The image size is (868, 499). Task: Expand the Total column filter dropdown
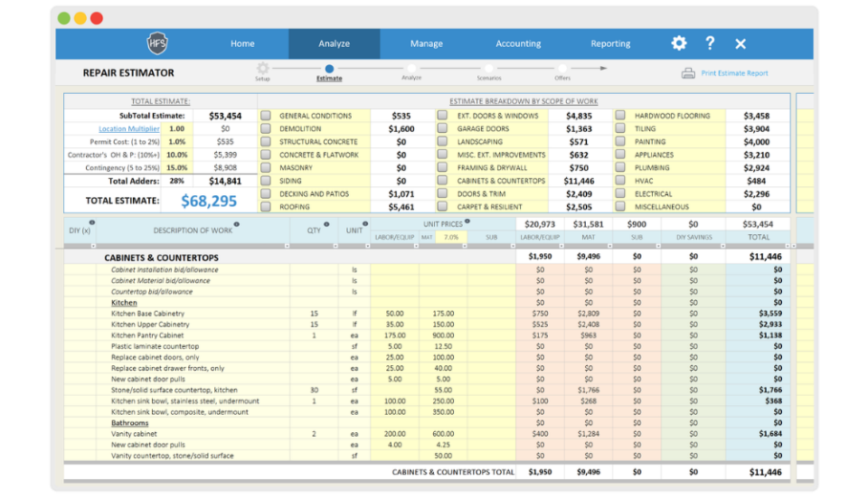(x=788, y=246)
